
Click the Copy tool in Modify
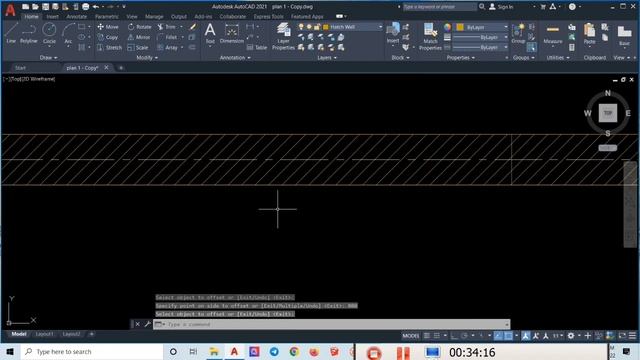108,37
